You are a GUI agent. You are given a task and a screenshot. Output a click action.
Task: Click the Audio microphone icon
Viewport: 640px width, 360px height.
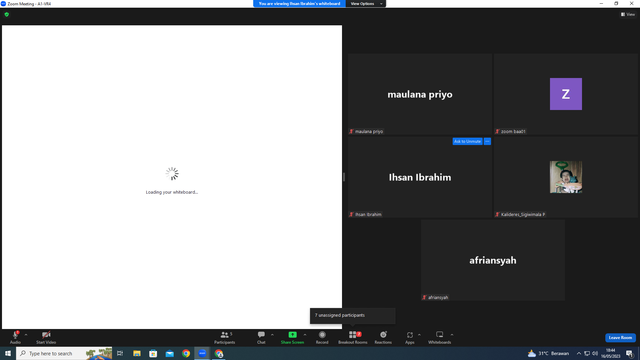pos(15,335)
